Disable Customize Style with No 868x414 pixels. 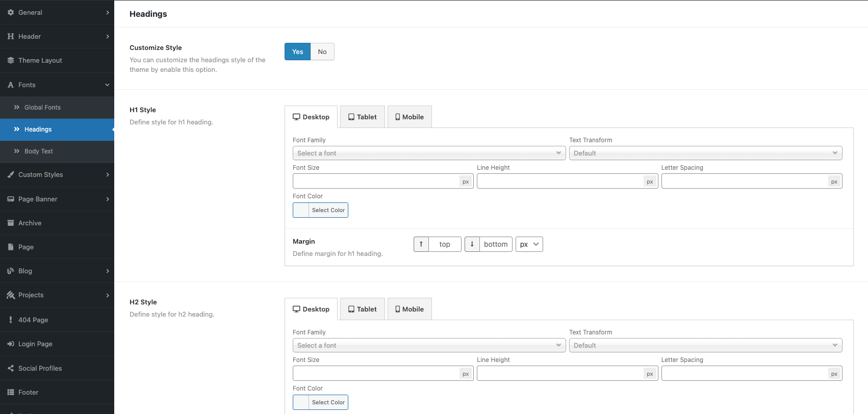pos(322,51)
